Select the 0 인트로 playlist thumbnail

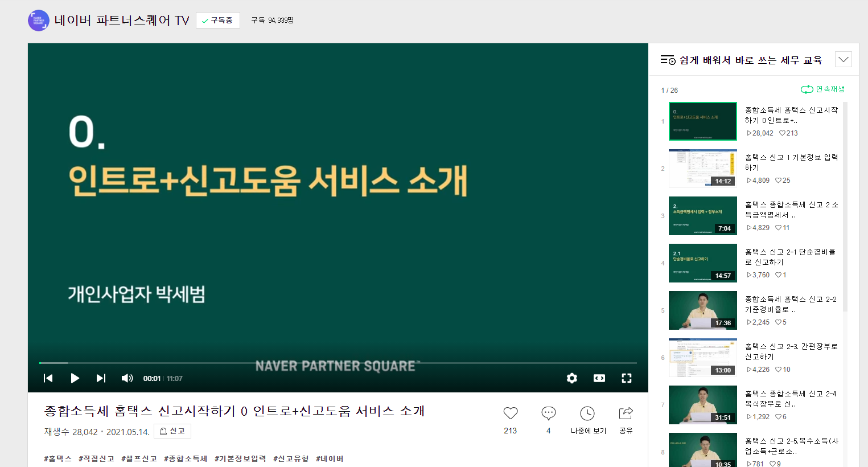(x=703, y=121)
